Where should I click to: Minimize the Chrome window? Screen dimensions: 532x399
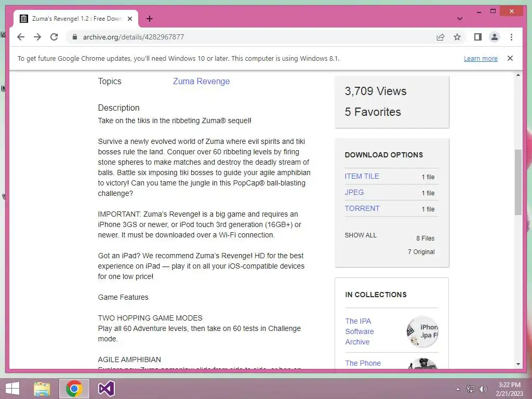click(478, 11)
